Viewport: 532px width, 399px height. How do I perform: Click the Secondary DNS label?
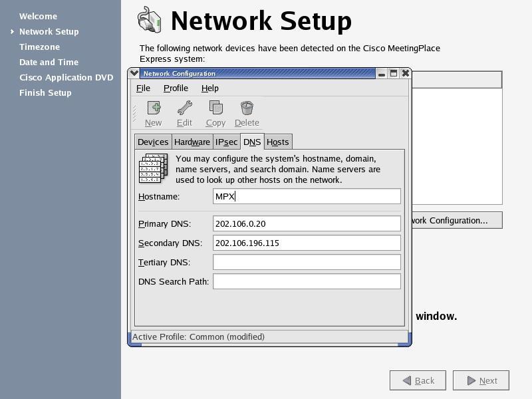click(x=170, y=243)
